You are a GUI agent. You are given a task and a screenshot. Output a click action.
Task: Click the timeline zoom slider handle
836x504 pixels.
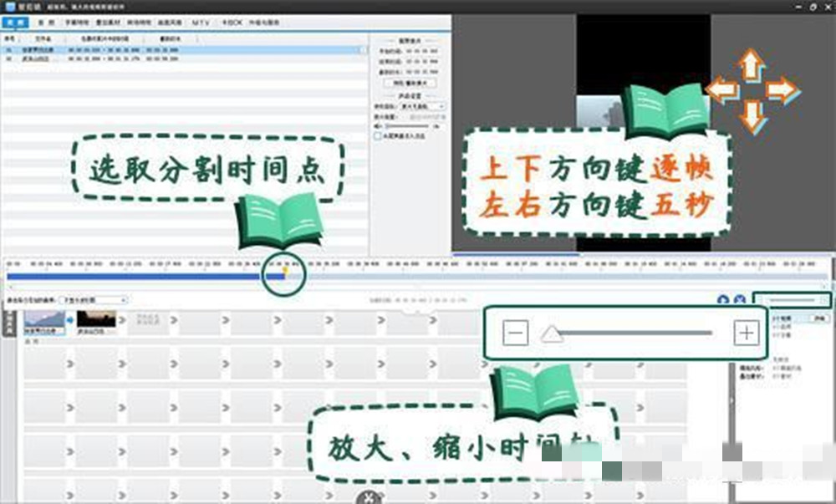click(552, 335)
